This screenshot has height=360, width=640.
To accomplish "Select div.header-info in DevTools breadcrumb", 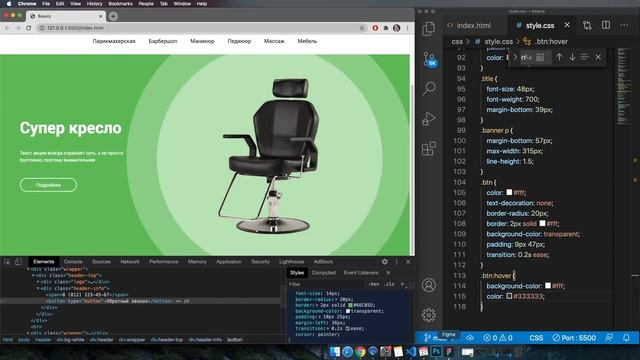I will click(205, 340).
